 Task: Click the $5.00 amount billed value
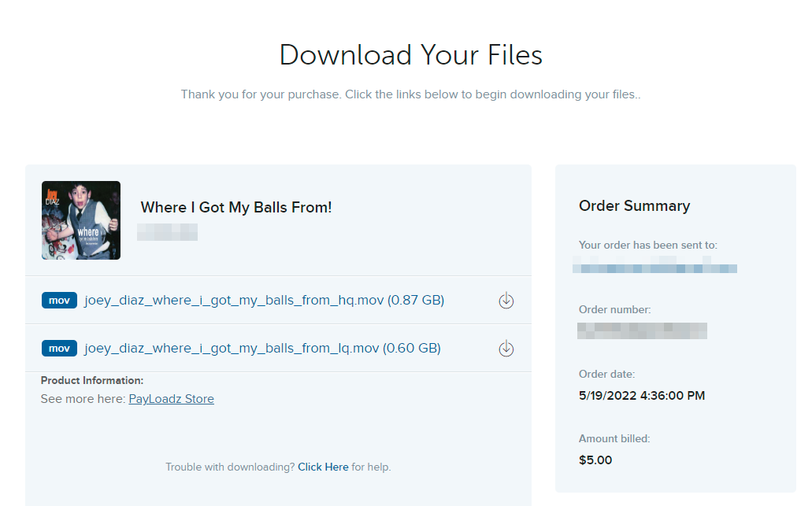coord(595,460)
